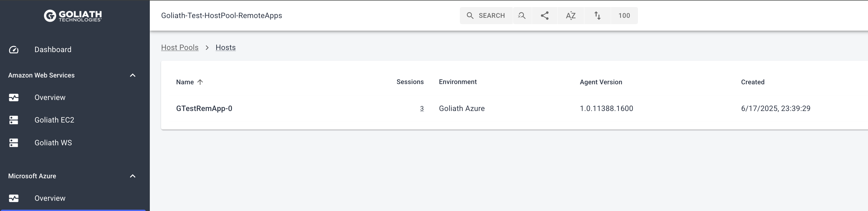Sort by Name column ascending arrow
The image size is (868, 211).
pyautogui.click(x=200, y=82)
